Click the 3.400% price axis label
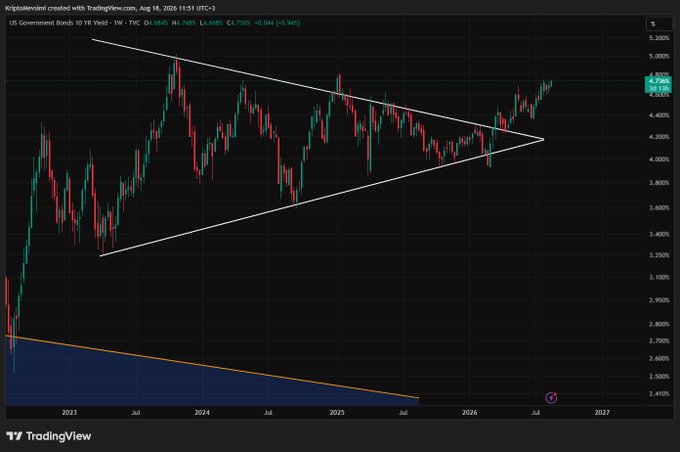 659,234
